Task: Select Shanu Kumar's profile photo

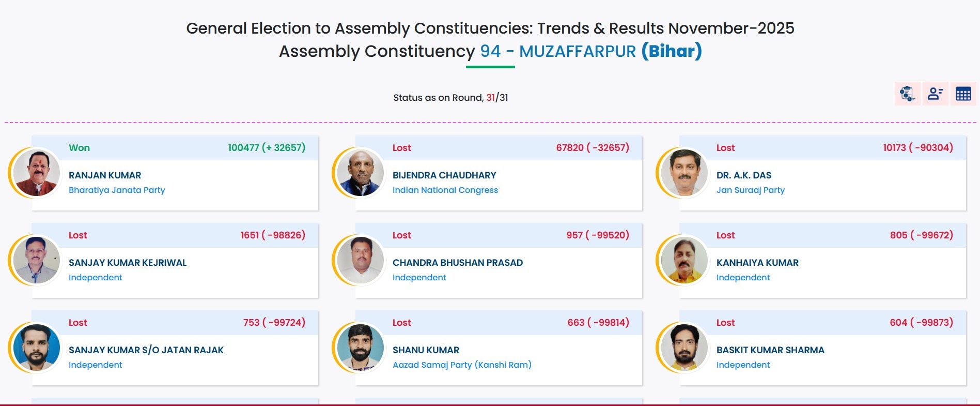Action: (360, 348)
